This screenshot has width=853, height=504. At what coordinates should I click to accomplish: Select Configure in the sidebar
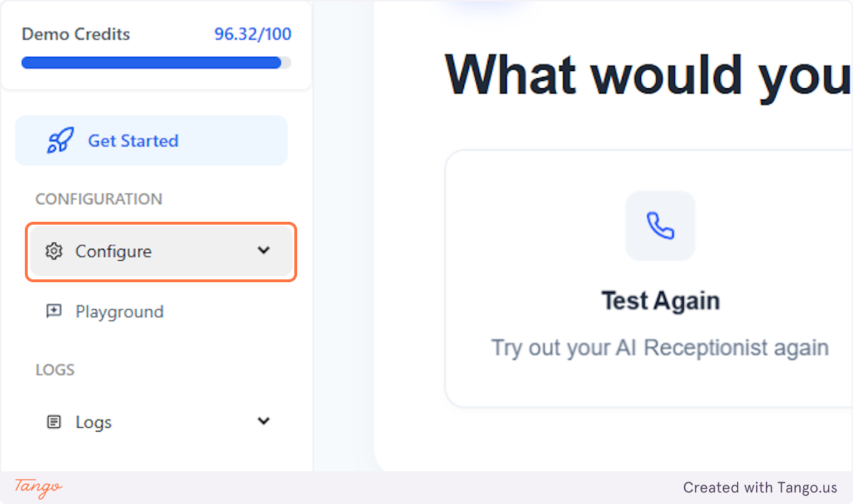point(114,251)
